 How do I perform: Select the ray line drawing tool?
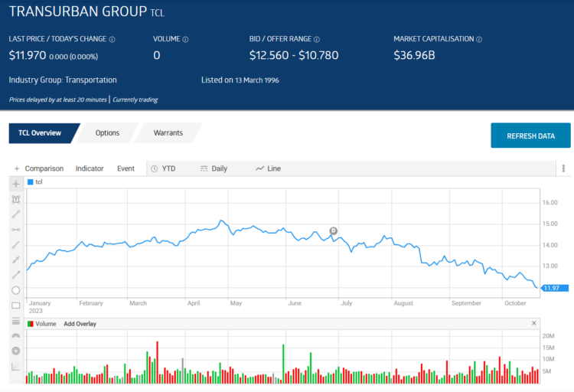click(x=16, y=245)
